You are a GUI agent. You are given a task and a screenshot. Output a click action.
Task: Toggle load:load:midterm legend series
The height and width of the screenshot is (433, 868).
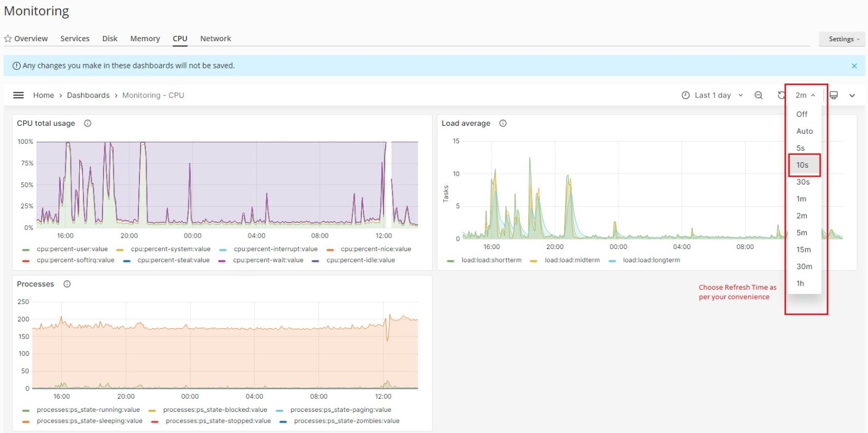(x=572, y=260)
